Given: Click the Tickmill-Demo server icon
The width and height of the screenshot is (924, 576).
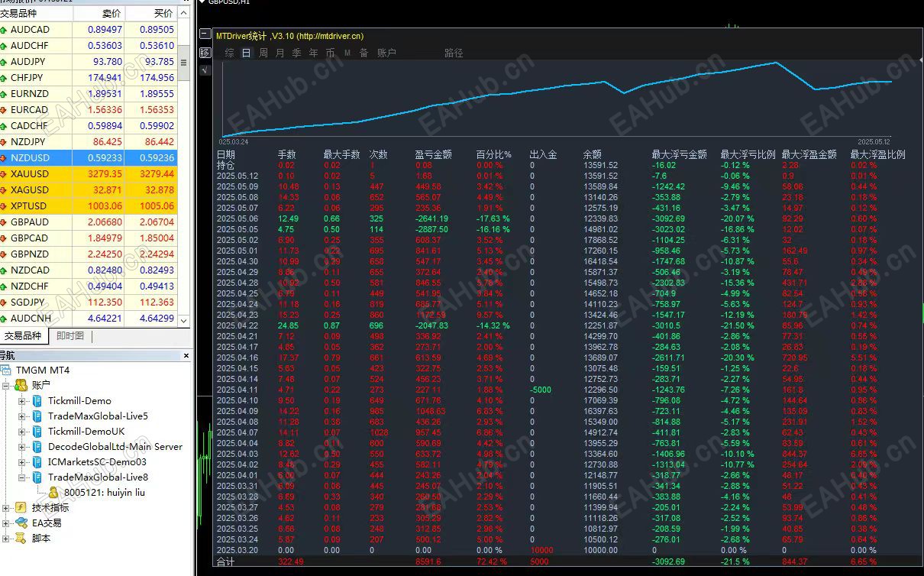Looking at the screenshot, I should [37, 401].
